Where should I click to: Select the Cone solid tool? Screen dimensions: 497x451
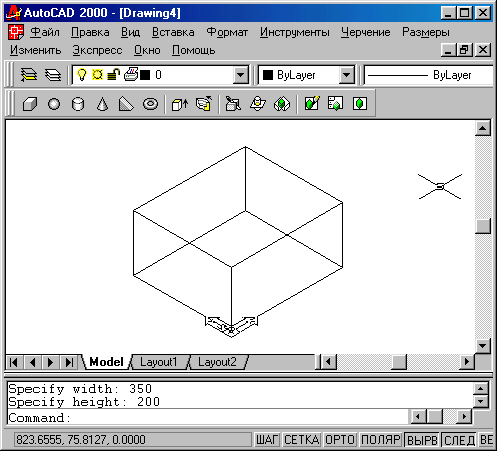(102, 104)
